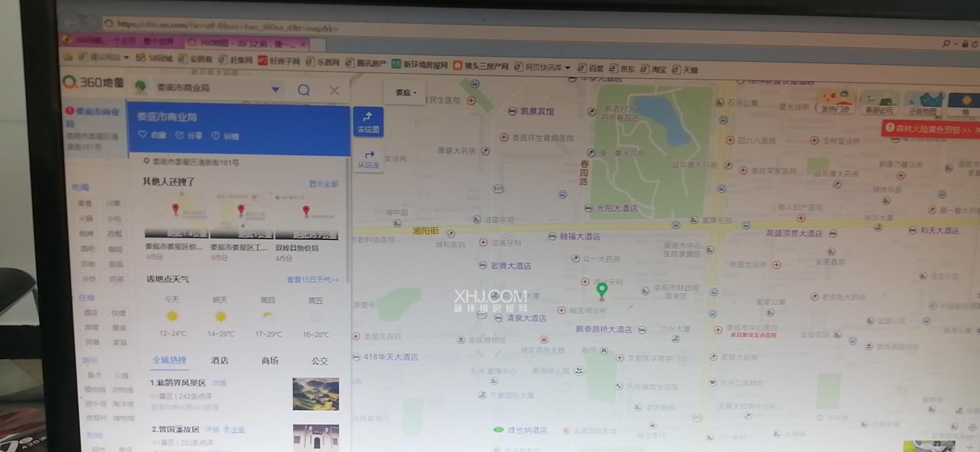The image size is (980, 452).
Task: Select the 酒店 tab
Action: click(220, 360)
